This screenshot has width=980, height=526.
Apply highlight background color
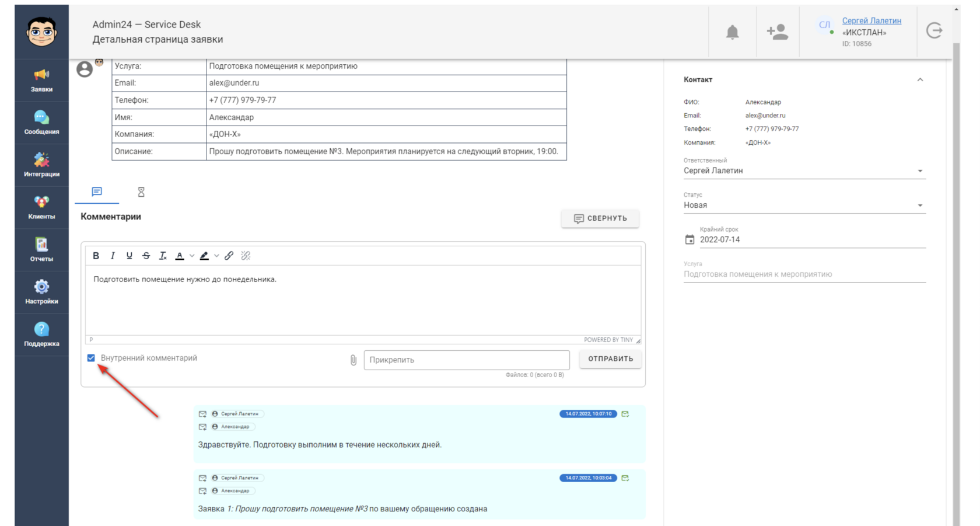coord(204,256)
